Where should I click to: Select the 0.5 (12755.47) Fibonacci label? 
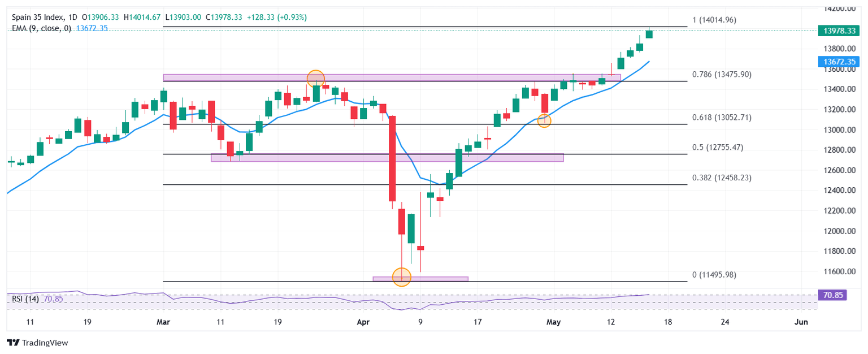click(717, 147)
